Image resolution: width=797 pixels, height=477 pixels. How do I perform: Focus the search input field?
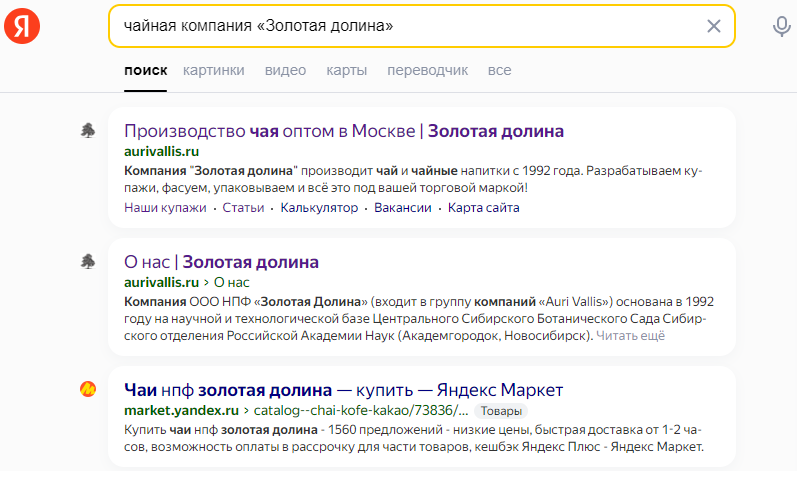tap(407, 26)
